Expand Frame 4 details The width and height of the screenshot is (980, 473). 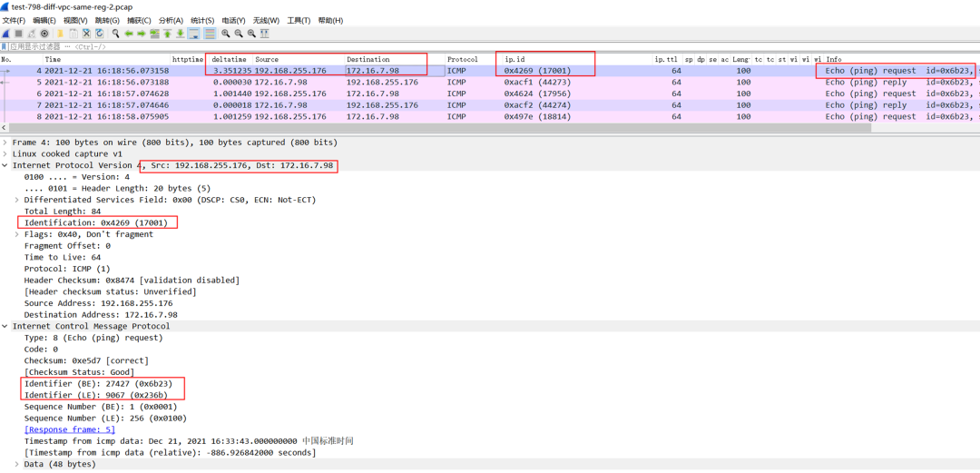5,143
